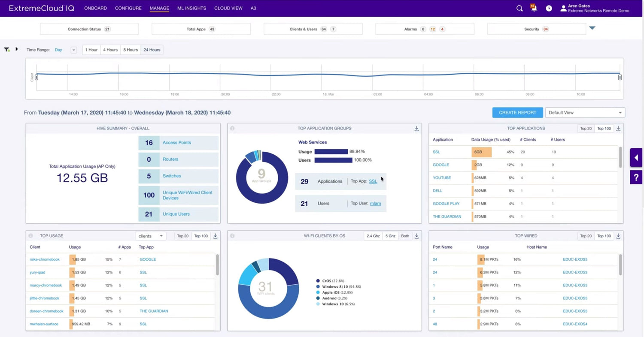Open the clients dropdown in Top Usage

[150, 236]
